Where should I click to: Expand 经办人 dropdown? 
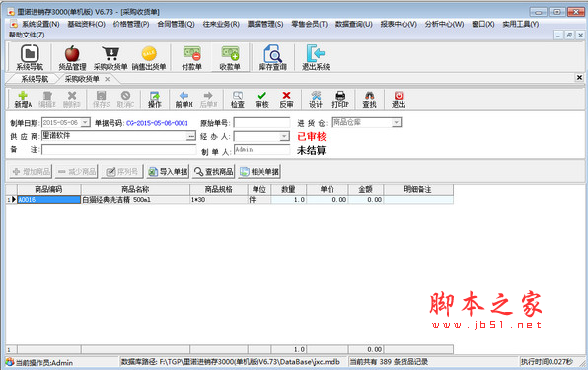[x=284, y=136]
